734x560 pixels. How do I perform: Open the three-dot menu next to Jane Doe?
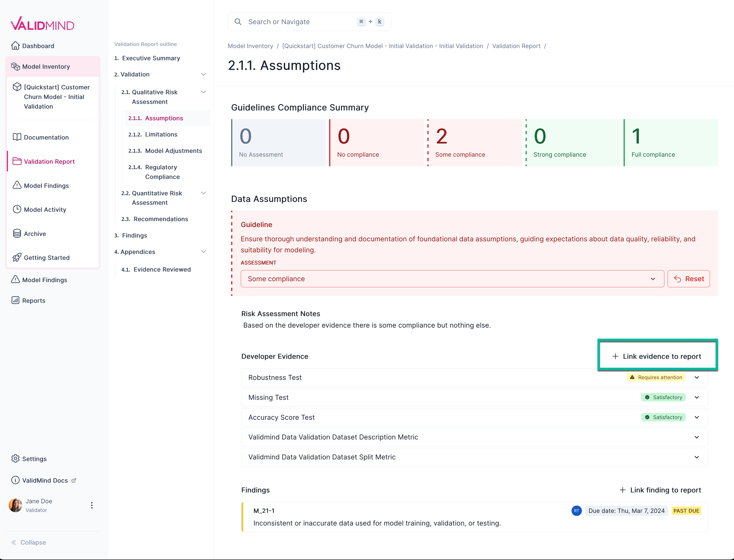(92, 505)
